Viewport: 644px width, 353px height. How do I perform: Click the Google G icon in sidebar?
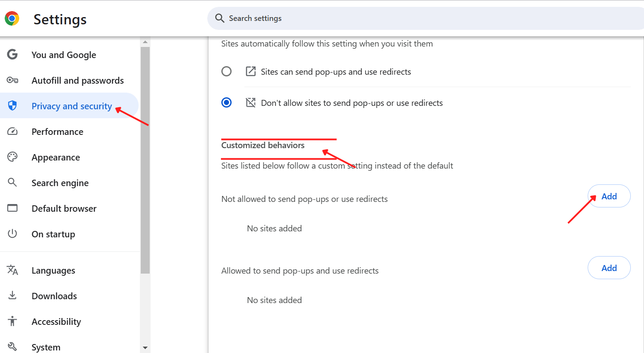[x=12, y=55]
